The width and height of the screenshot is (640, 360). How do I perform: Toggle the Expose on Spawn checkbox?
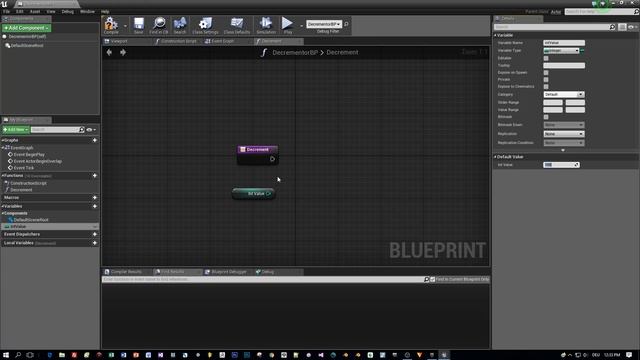click(546, 73)
